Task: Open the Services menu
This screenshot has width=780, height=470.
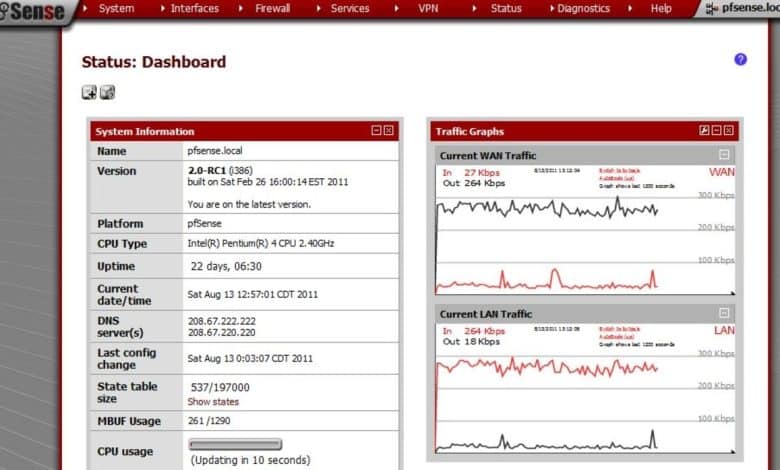Action: point(350,8)
